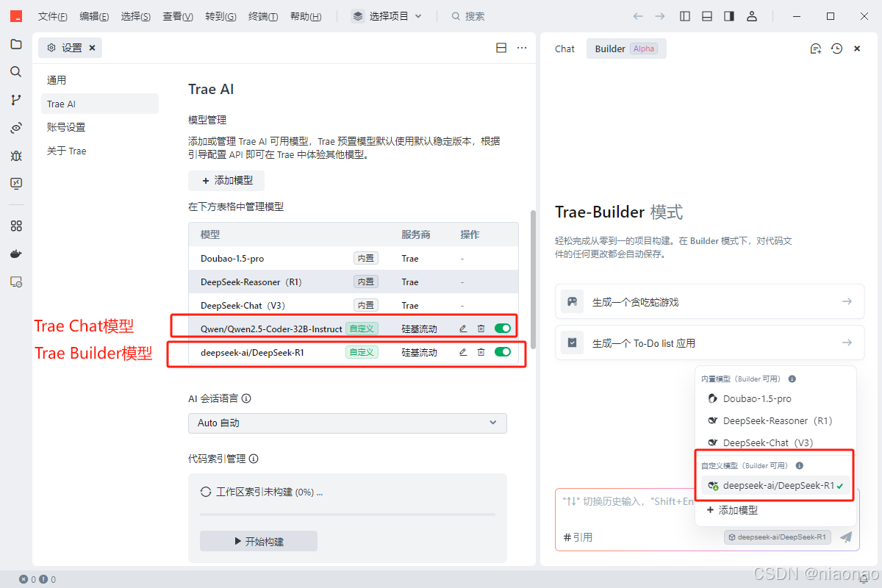The height and width of the screenshot is (588, 882).
Task: Click the workspace index progress bar
Action: pyautogui.click(x=348, y=514)
